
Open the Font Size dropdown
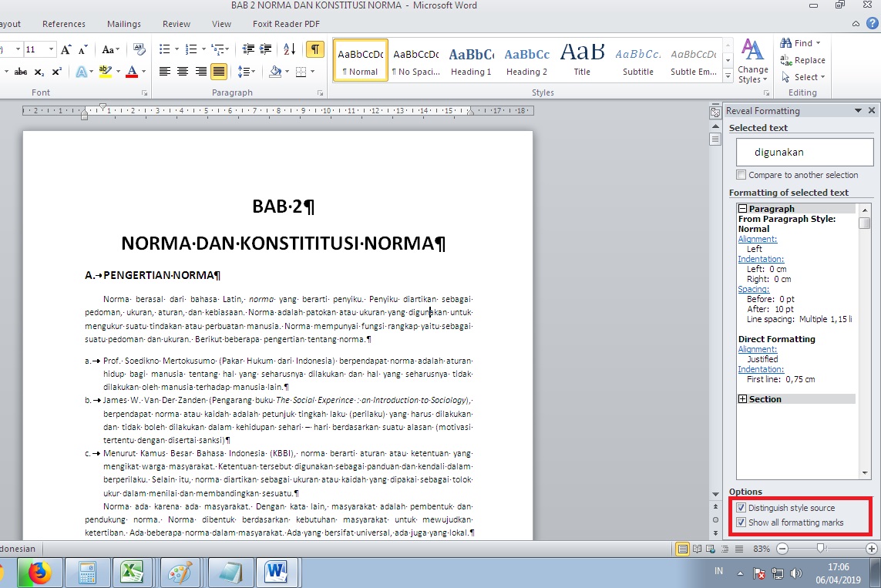52,48
